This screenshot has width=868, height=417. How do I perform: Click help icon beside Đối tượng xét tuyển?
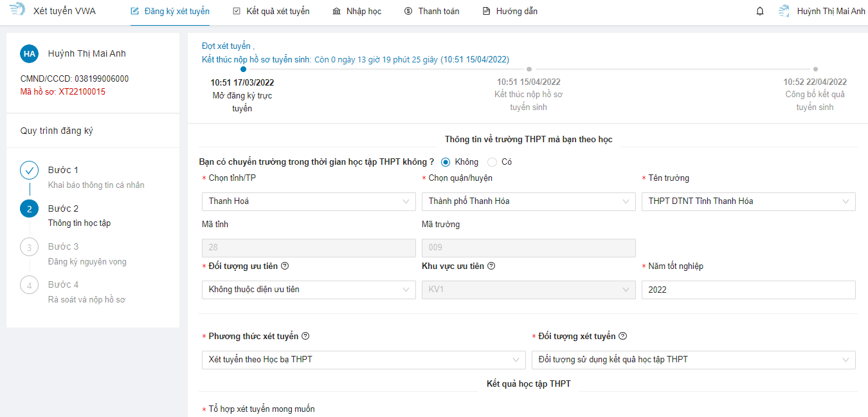(x=622, y=336)
